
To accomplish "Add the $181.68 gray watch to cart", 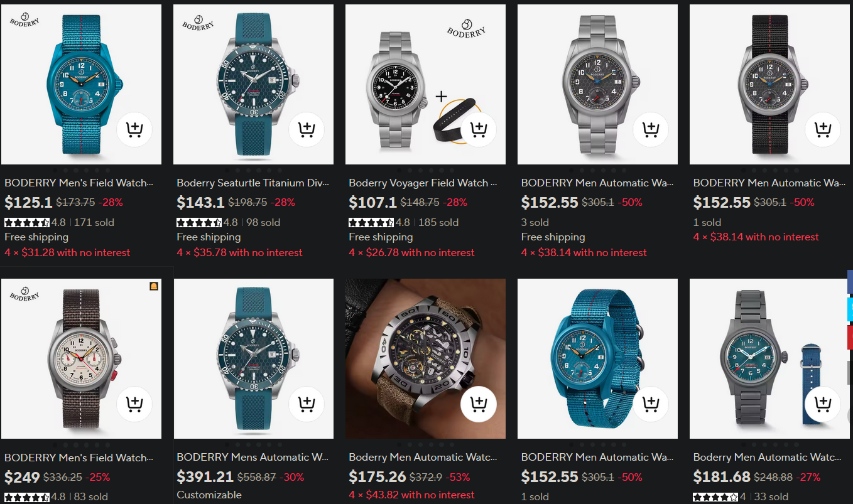I will tap(823, 404).
